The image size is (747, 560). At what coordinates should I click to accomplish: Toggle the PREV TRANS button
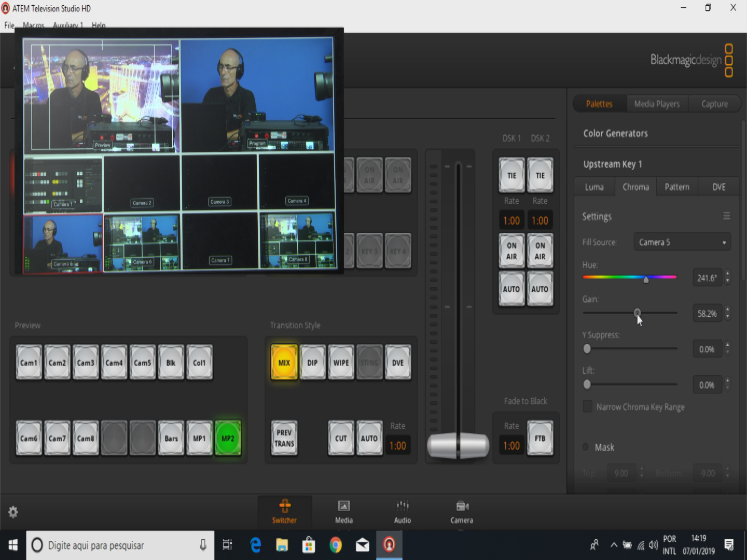[284, 438]
